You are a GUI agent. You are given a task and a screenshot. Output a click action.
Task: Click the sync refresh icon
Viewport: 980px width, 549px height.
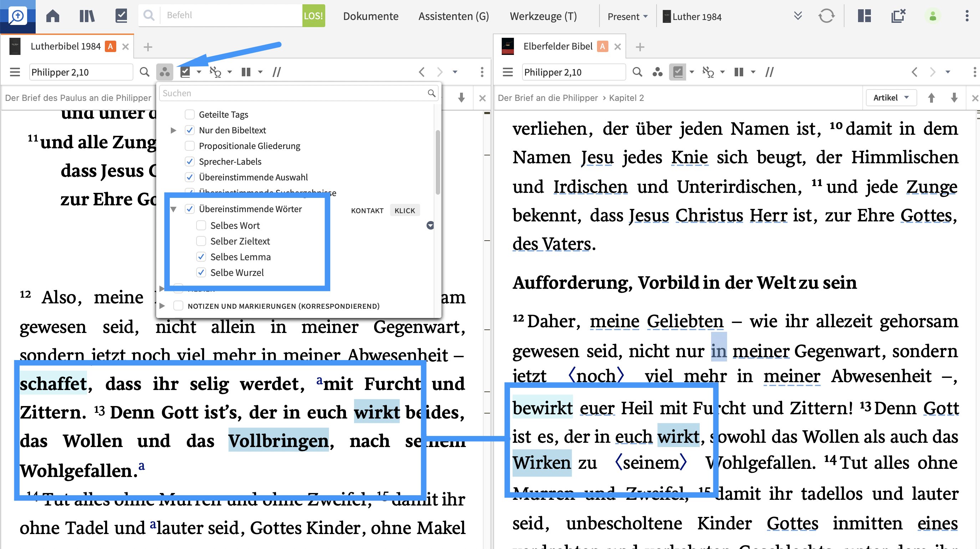tap(826, 16)
